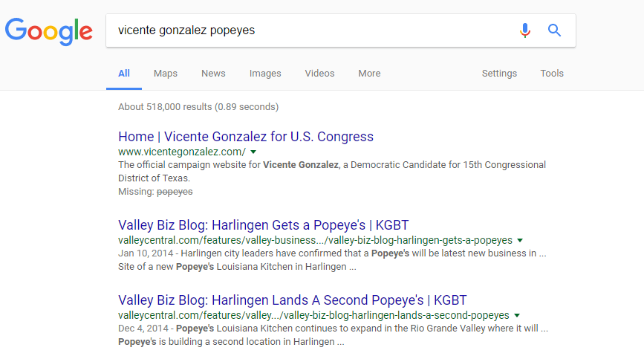The width and height of the screenshot is (644, 359).
Task: Click the struck-through popeyes missing term
Action: click(175, 192)
